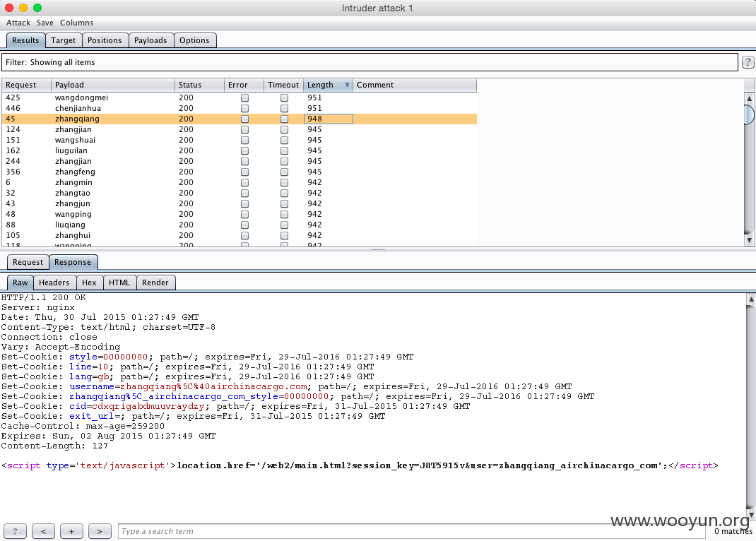
Task: Open the Save menu
Action: click(45, 23)
